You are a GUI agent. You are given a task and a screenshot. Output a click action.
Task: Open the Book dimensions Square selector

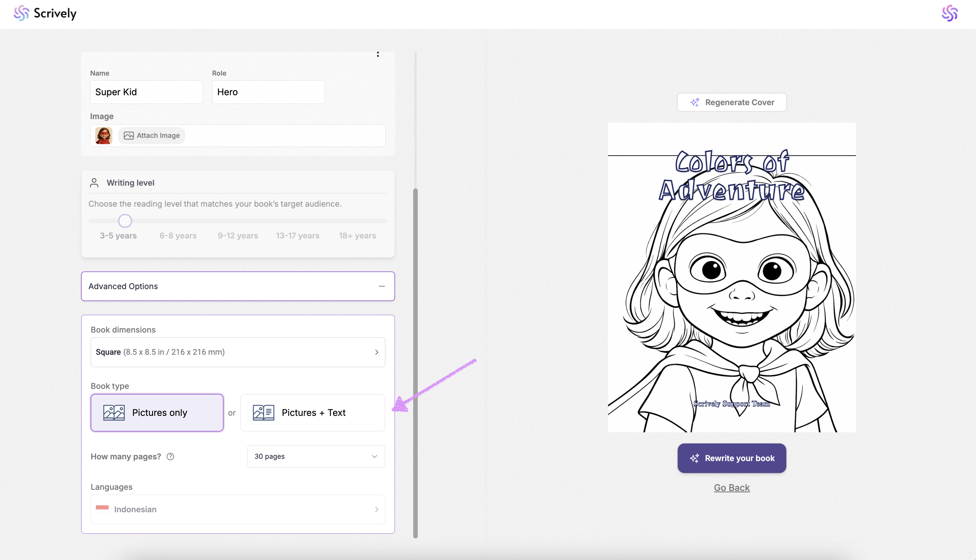[x=237, y=352]
